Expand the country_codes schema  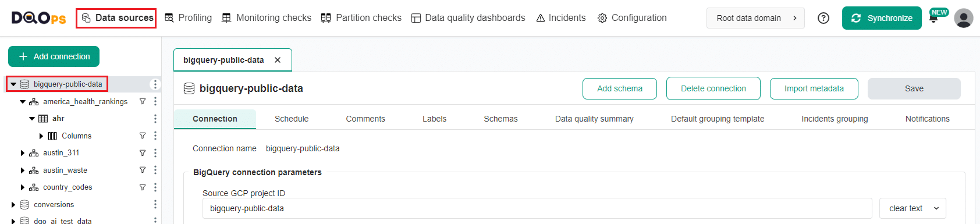click(23, 187)
